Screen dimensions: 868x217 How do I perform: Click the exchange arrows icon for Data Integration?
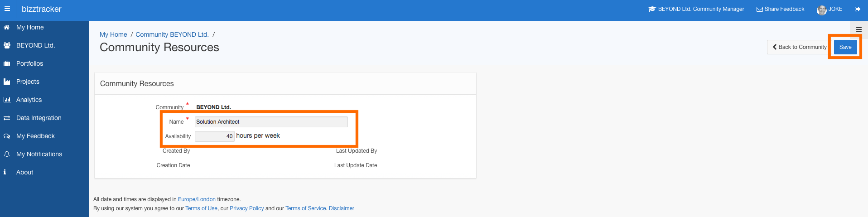[x=7, y=118]
